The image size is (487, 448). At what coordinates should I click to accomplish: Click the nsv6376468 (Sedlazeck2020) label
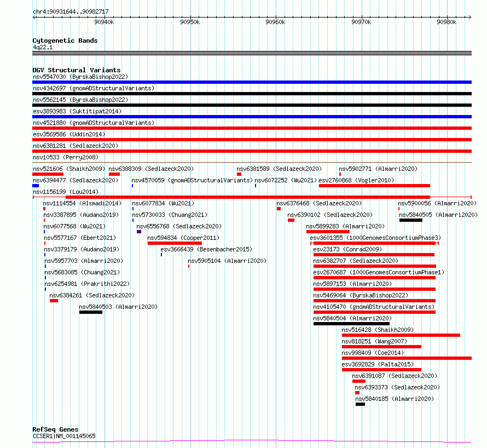(319, 203)
